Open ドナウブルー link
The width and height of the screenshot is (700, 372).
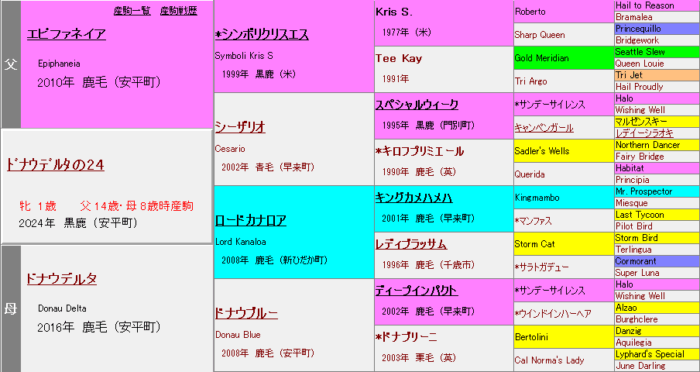246,313
